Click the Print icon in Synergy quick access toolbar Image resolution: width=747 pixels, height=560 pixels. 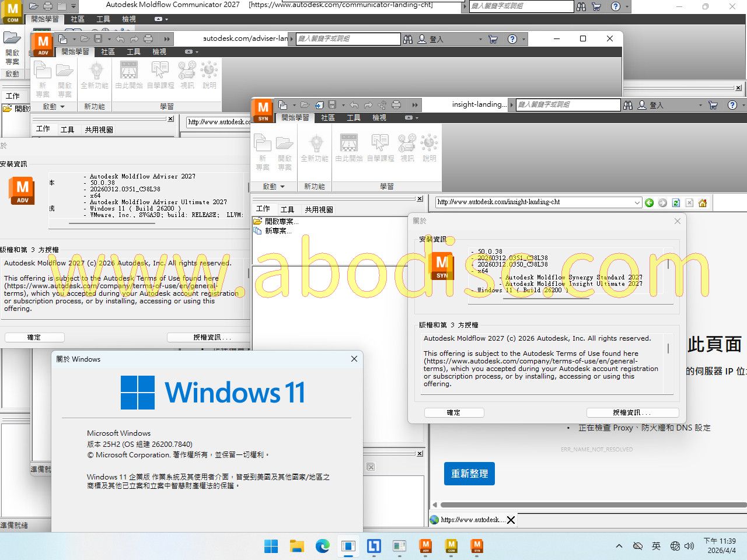point(396,105)
